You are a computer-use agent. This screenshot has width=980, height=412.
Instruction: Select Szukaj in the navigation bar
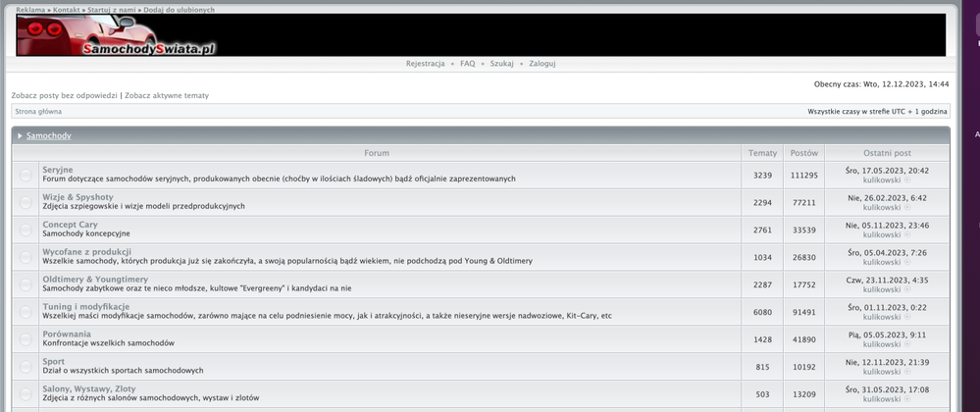click(502, 64)
